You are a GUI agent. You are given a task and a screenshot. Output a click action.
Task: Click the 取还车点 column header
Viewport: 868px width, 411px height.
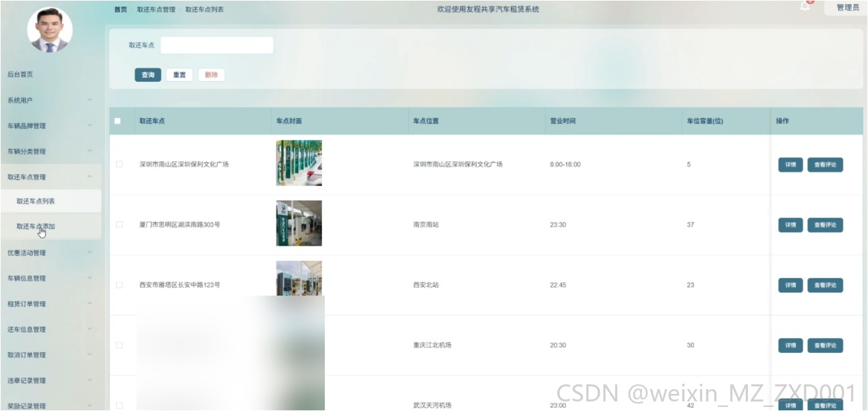click(152, 121)
